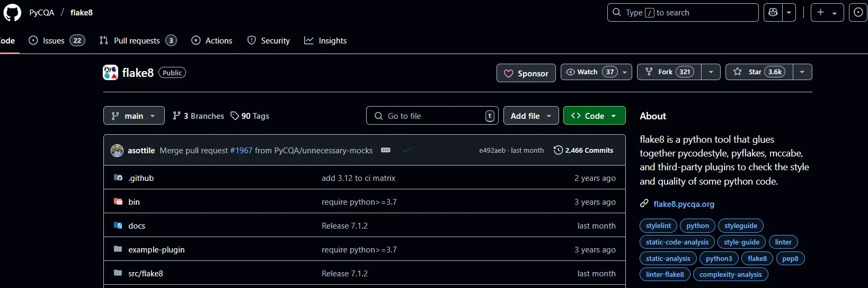Open the 'add 3.12 to ci matrix' commit
The height and width of the screenshot is (288, 868).
coord(359,178)
